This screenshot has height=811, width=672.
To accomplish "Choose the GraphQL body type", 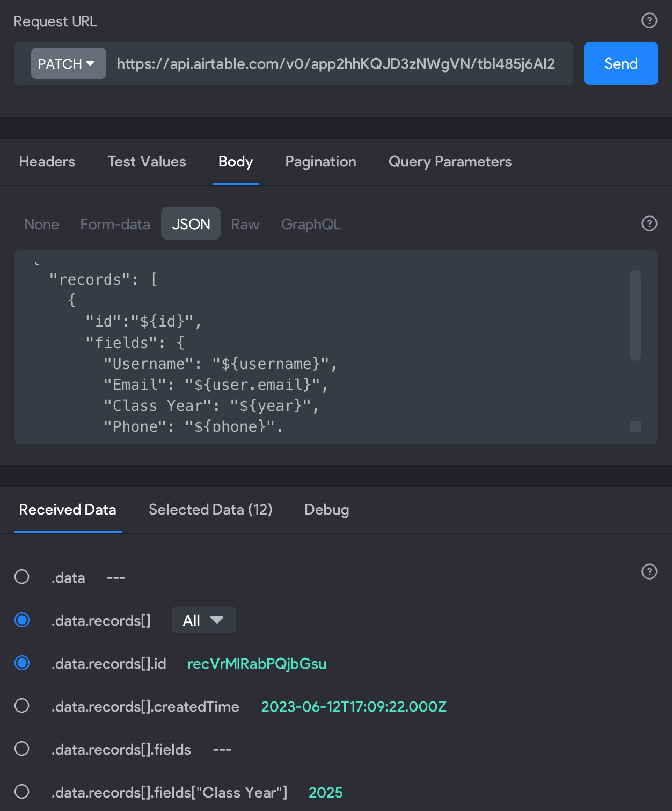I will point(311,224).
